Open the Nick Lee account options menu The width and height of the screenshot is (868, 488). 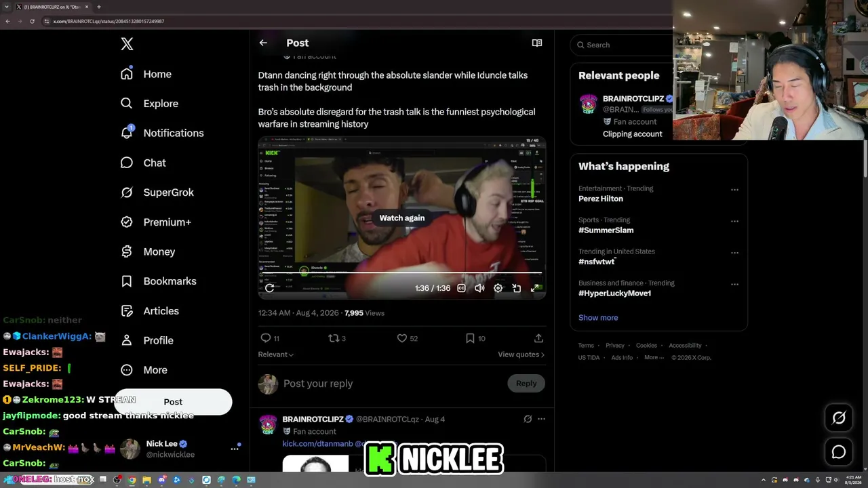click(x=235, y=449)
